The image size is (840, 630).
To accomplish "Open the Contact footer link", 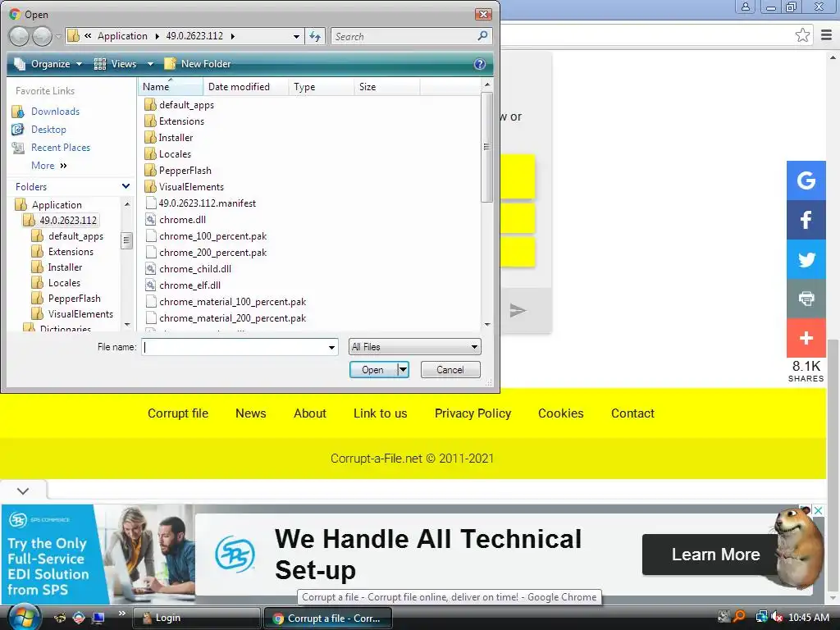I will click(x=632, y=413).
